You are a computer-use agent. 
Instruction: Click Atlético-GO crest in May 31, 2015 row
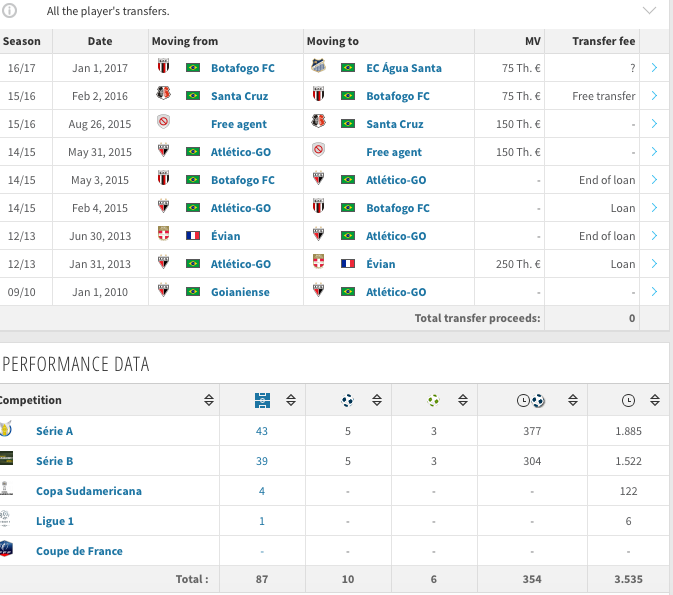tap(163, 150)
